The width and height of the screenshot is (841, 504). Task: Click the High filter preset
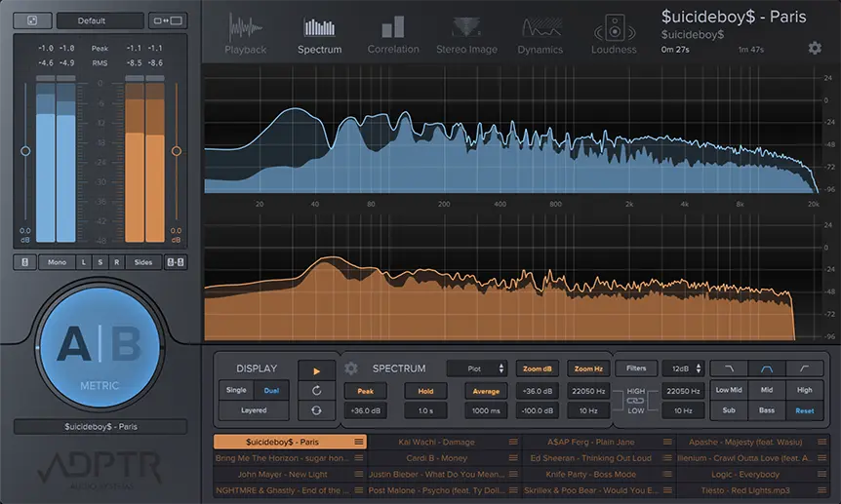click(805, 390)
